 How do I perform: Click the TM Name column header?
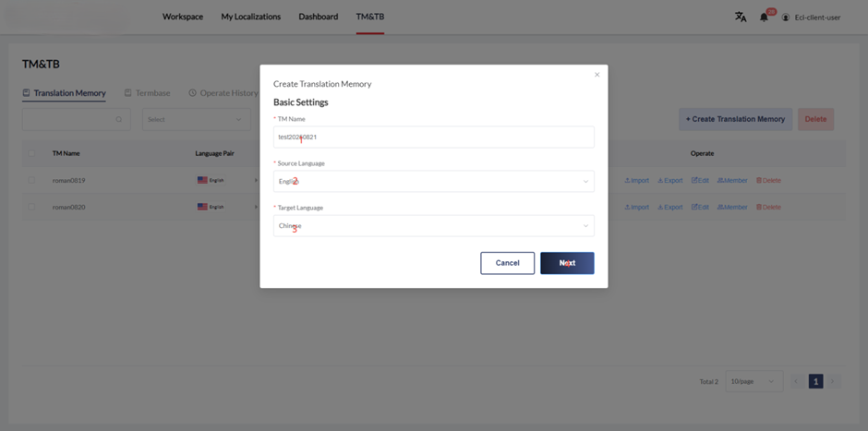[66, 153]
